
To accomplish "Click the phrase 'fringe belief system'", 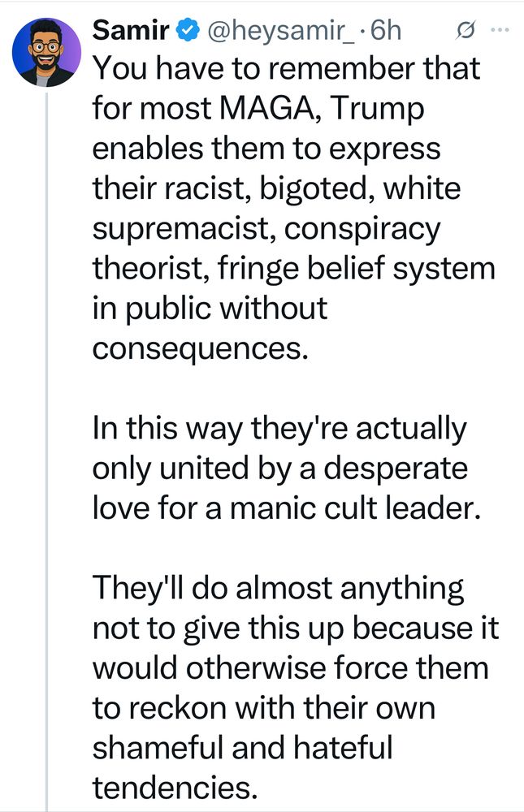I will 356,269.
